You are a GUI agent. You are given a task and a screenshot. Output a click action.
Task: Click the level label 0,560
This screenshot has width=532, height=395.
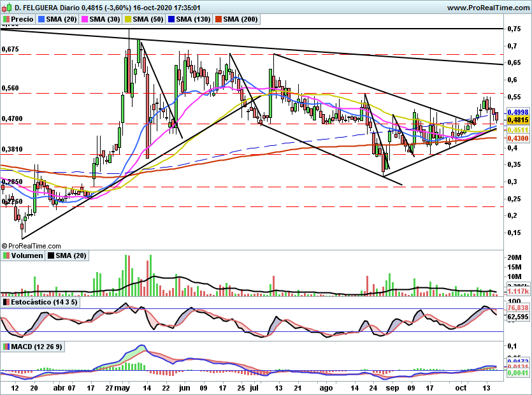point(10,88)
